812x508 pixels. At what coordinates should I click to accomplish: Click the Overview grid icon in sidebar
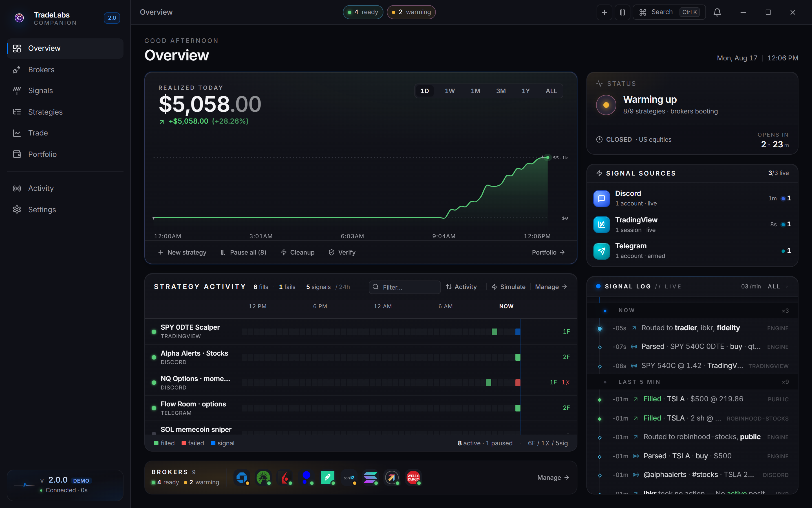17,48
